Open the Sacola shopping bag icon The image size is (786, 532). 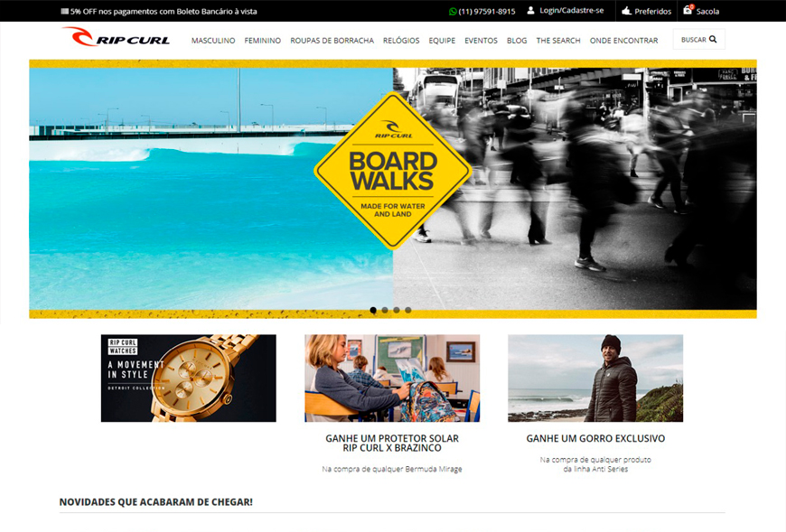click(688, 11)
